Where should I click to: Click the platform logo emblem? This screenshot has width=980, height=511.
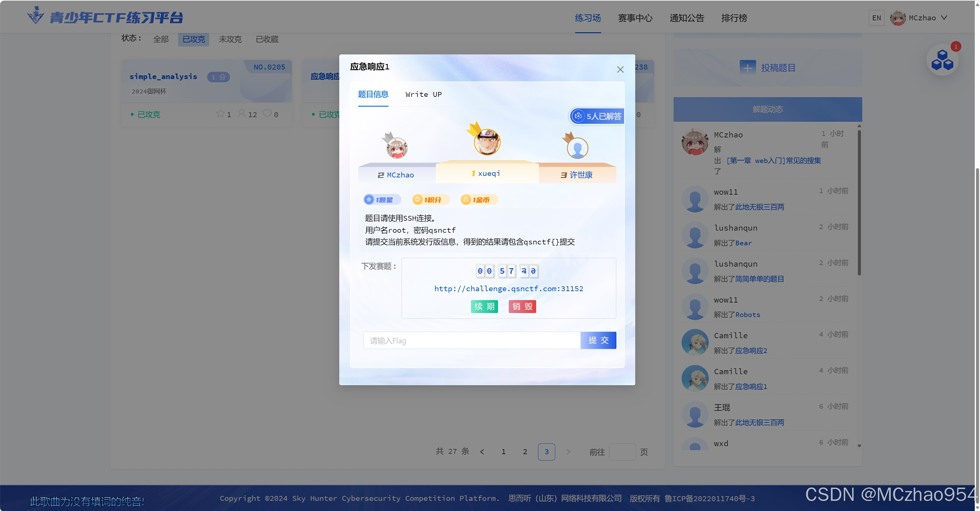[36, 16]
